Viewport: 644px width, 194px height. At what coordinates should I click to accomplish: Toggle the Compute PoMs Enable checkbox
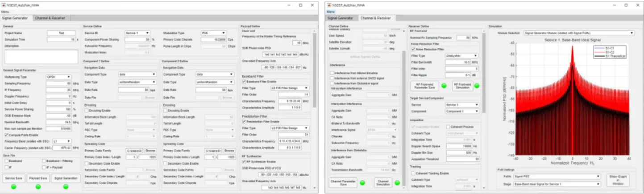click(x=6, y=135)
